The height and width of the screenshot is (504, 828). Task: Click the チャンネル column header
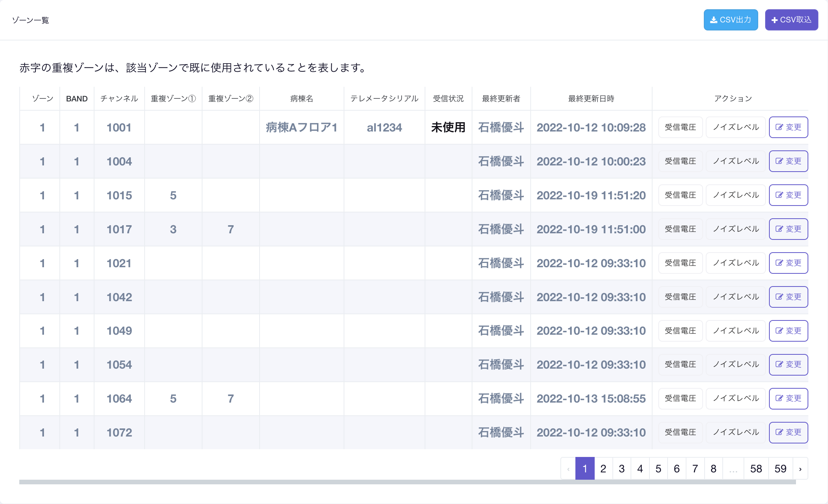point(119,99)
